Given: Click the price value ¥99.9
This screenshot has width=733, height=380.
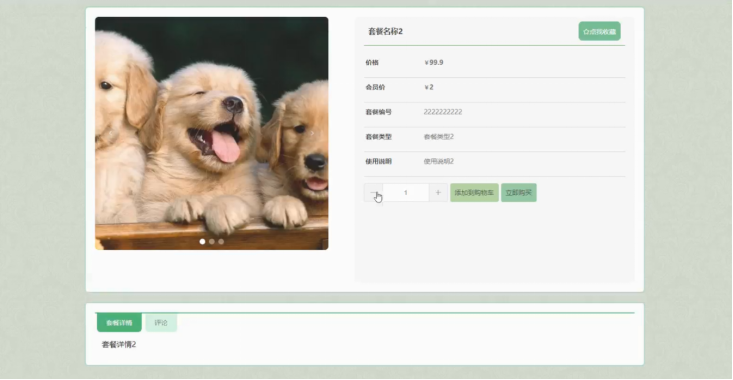Looking at the screenshot, I should [x=434, y=62].
